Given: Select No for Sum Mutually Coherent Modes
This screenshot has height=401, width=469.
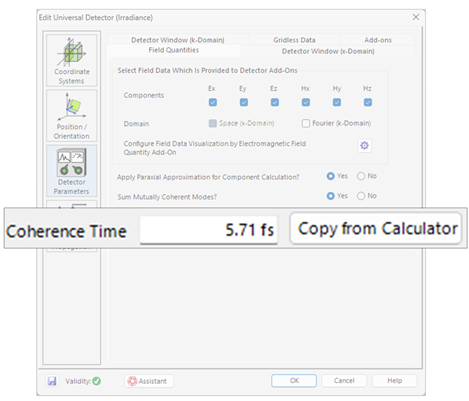Looking at the screenshot, I should tap(361, 196).
